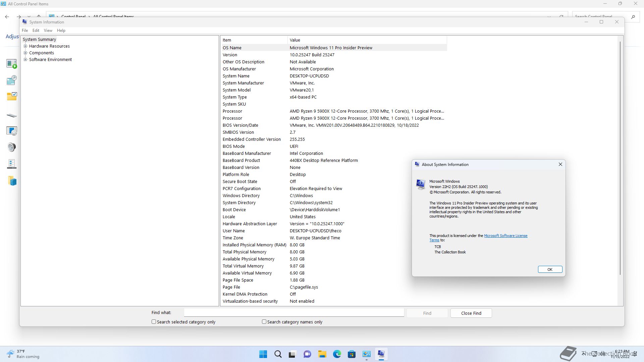The image size is (644, 362).
Task: Open the Keyboard icon in Control Panel
Action: point(11,116)
